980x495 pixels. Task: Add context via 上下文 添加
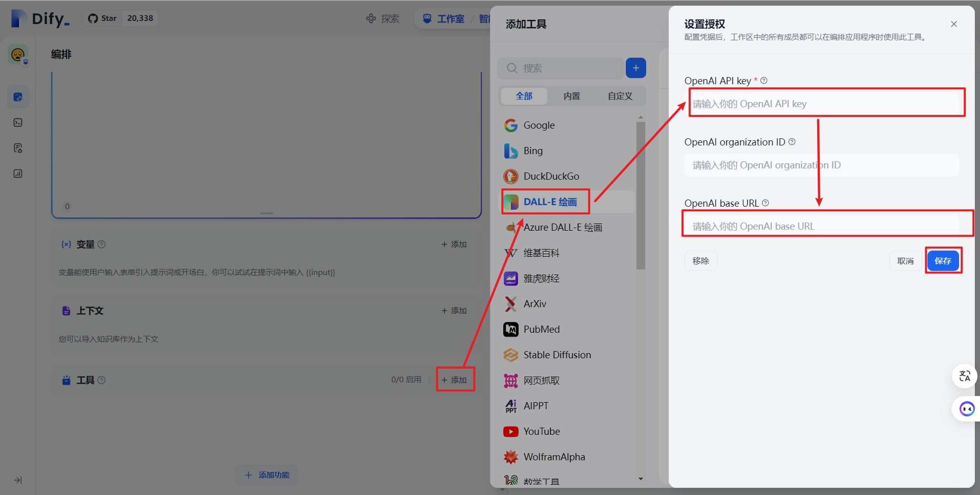pyautogui.click(x=454, y=311)
